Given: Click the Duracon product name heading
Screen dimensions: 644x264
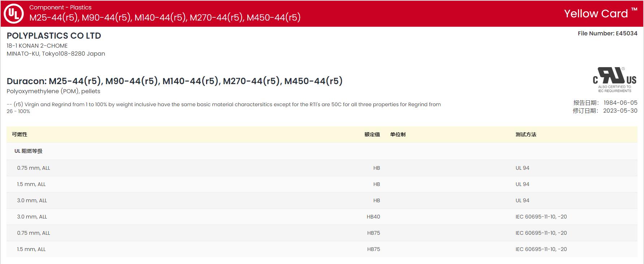Looking at the screenshot, I should 175,81.
